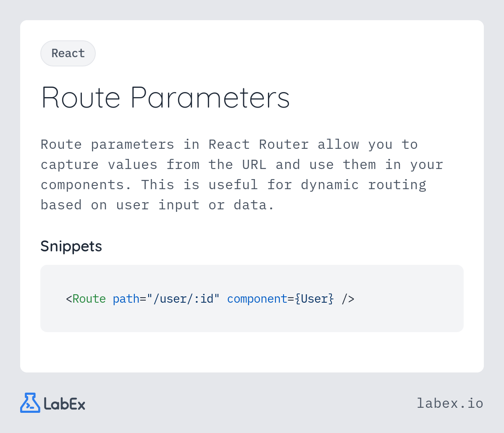Click the word components in description
Image resolution: width=504 pixels, height=433 pixels.
pyautogui.click(x=82, y=185)
